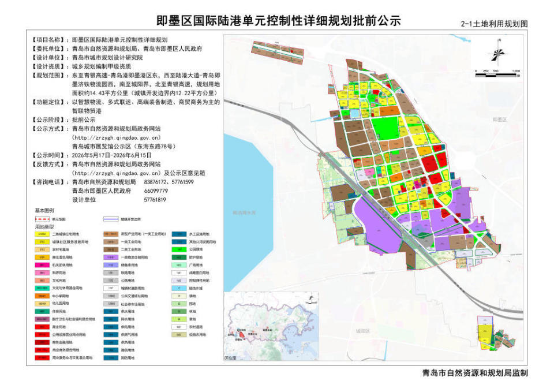Click the phone number 66099779
This screenshot has height=392, width=554.
click(x=156, y=191)
